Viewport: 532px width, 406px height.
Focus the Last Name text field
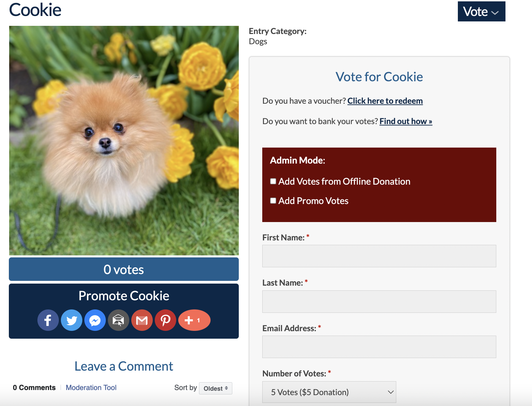point(379,302)
